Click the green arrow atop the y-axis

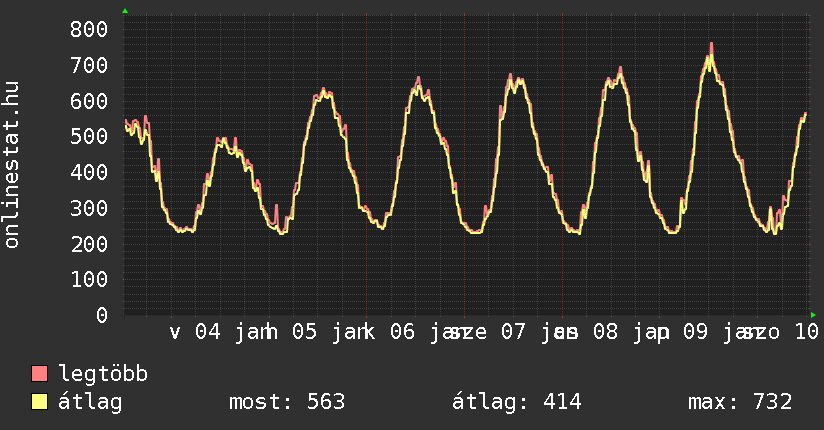pos(125,11)
